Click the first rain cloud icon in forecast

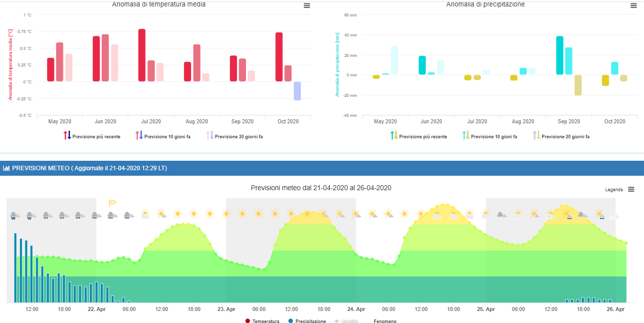15,215
